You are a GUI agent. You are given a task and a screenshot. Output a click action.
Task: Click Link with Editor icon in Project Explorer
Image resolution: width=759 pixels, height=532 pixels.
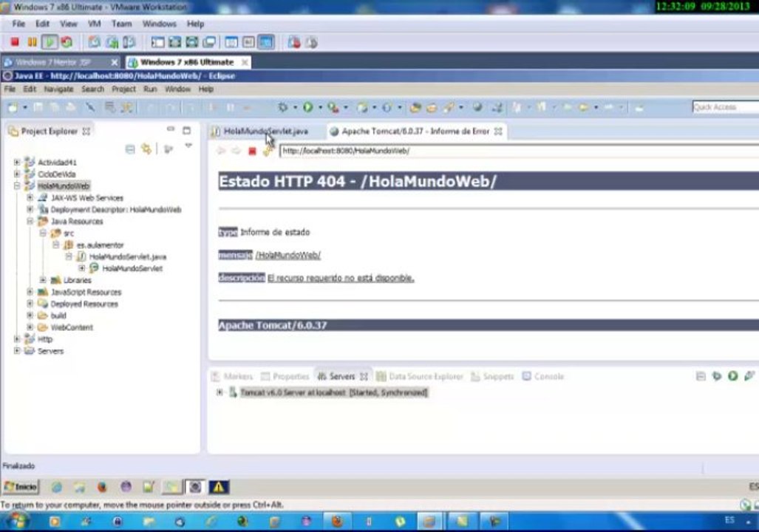pyautogui.click(x=146, y=149)
